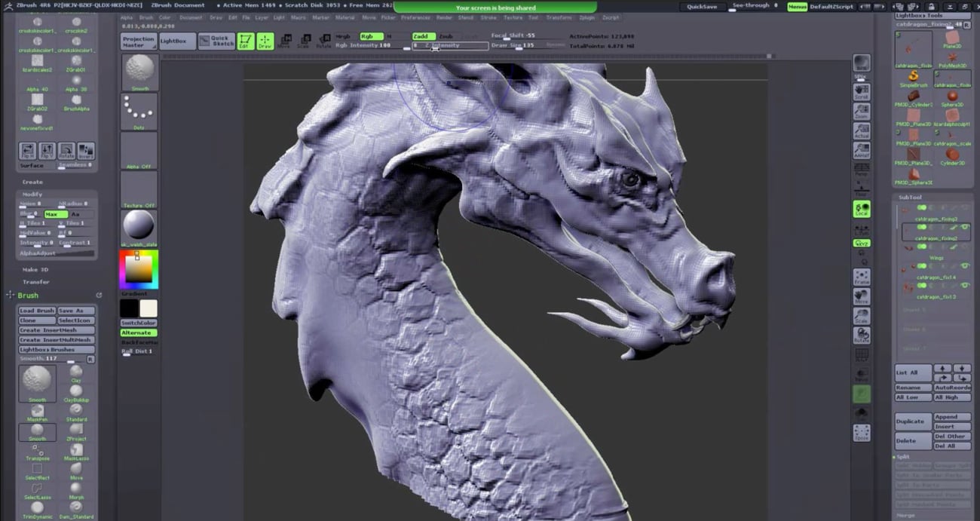Select the MaskLasso brush

(x=76, y=452)
